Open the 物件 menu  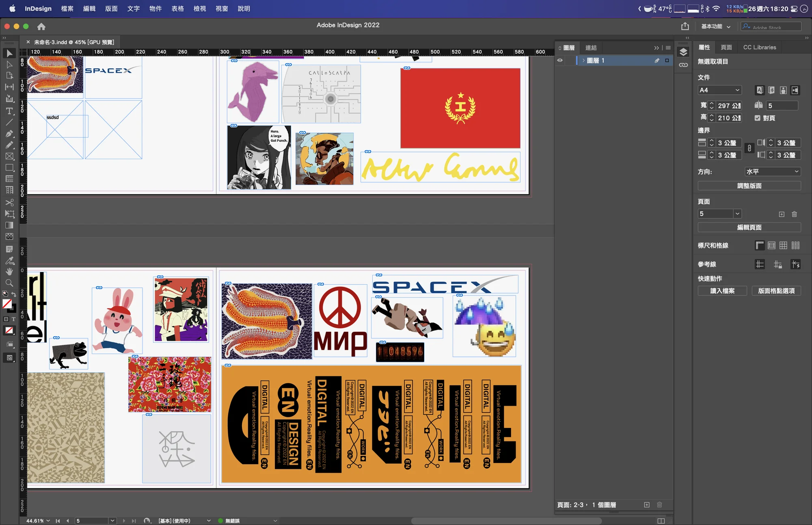point(155,9)
